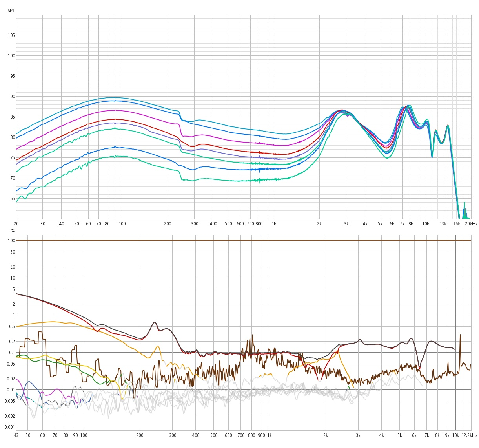
Task: Click the 0.002 label on percent axis
Action: click(x=9, y=416)
